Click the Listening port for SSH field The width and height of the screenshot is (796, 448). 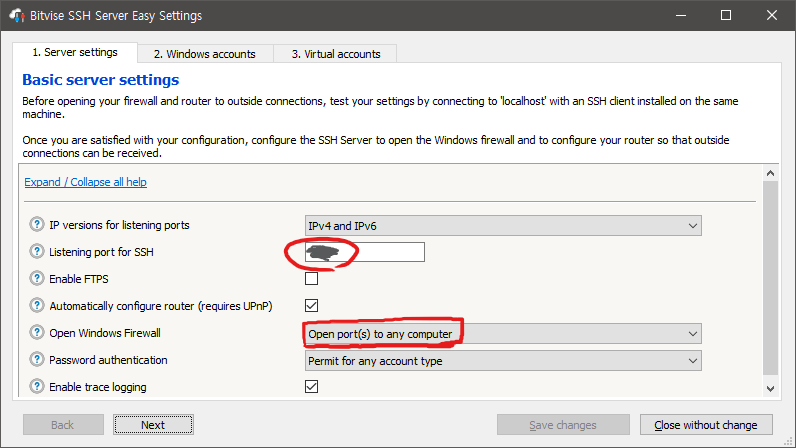tap(364, 252)
